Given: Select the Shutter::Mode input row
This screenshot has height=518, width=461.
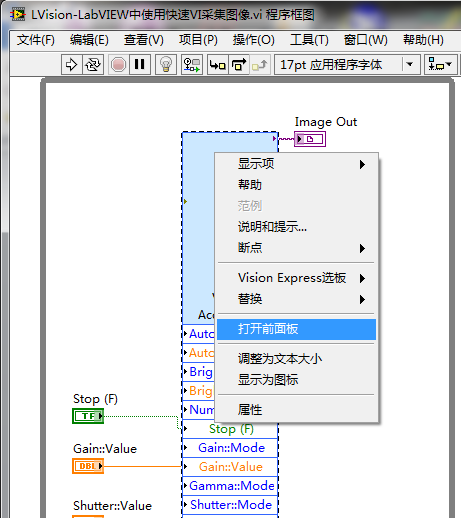Looking at the screenshot, I should 231,505.
